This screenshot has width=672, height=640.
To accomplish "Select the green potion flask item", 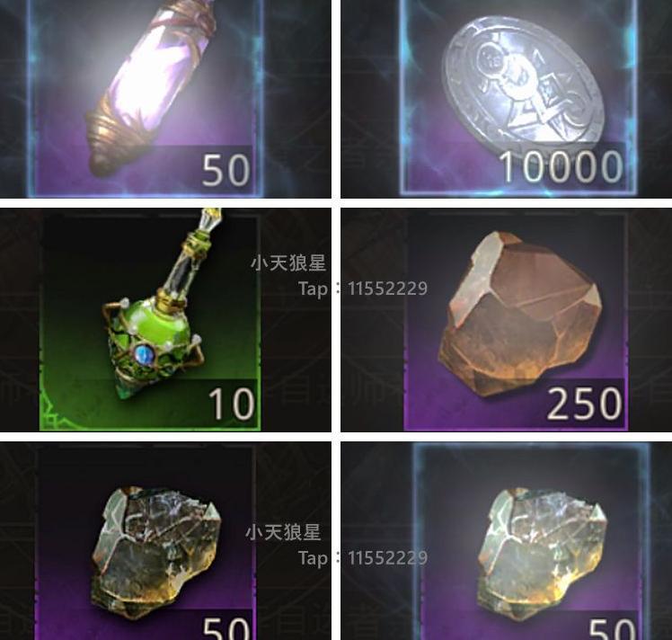I will click(x=156, y=307).
